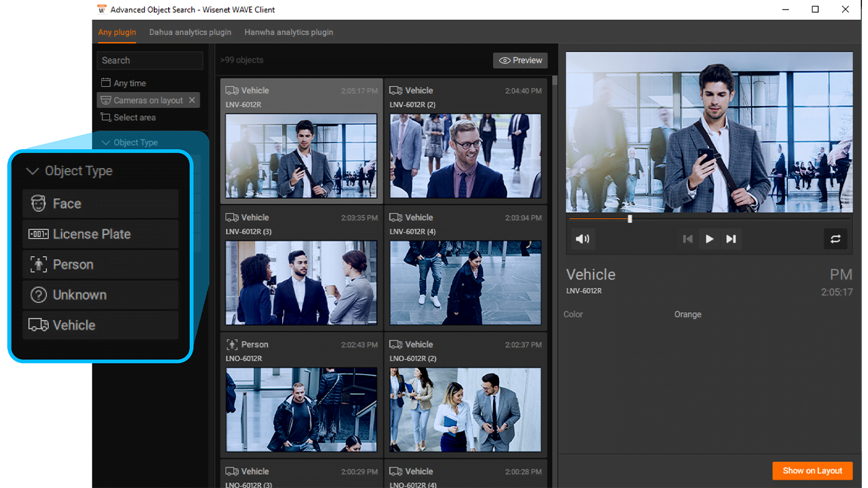Open the Hanwha analytics plugin tab
This screenshot has height=488, width=868.
pos(289,32)
